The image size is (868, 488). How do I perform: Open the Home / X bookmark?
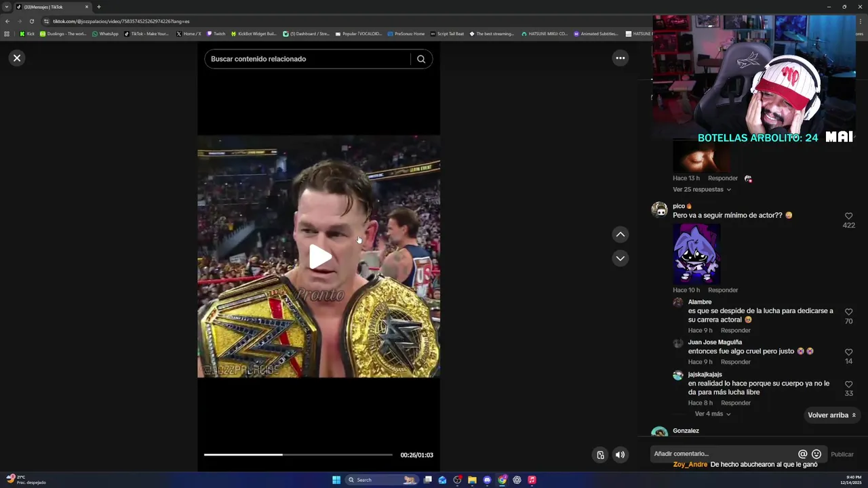point(189,34)
